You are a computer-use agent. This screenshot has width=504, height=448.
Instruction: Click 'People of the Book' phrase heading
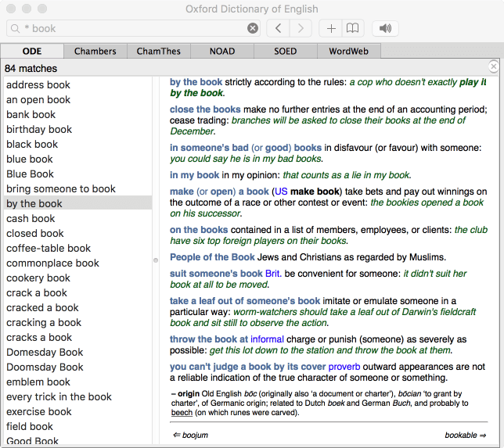212,257
